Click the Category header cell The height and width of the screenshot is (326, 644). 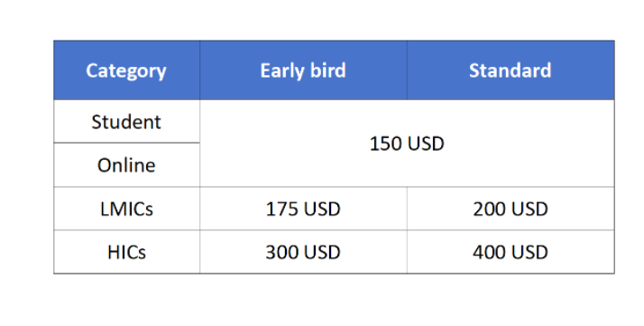coord(126,70)
